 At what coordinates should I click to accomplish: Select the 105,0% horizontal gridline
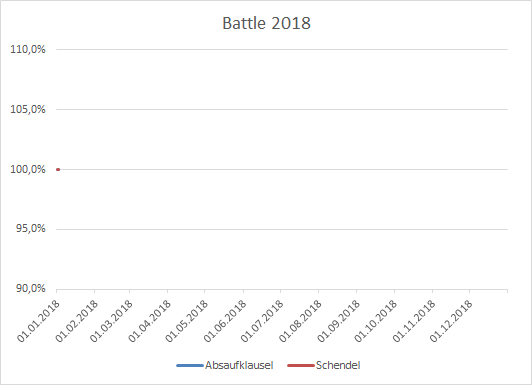pyautogui.click(x=282, y=109)
